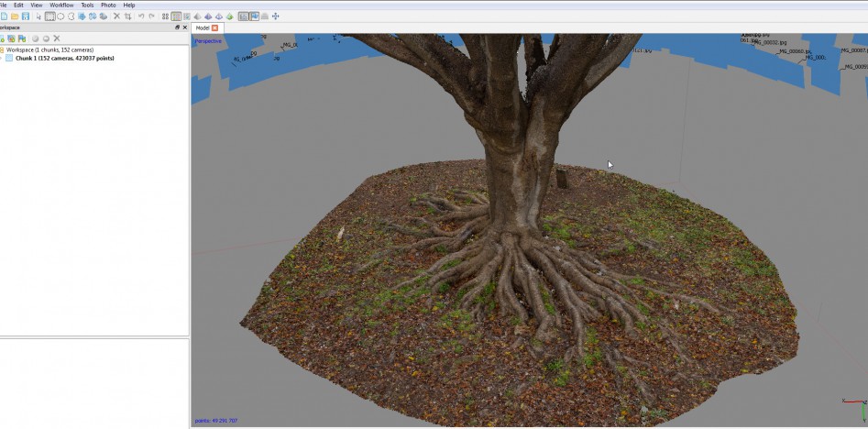Click the Enable Items gray circle icon

(36, 38)
